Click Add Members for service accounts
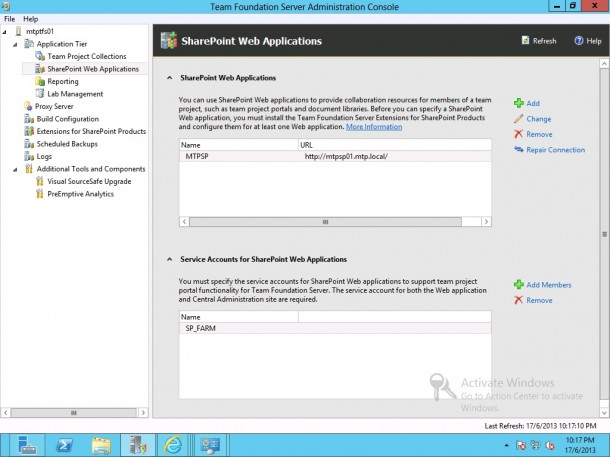Image resolution: width=610 pixels, height=457 pixels. [549, 285]
